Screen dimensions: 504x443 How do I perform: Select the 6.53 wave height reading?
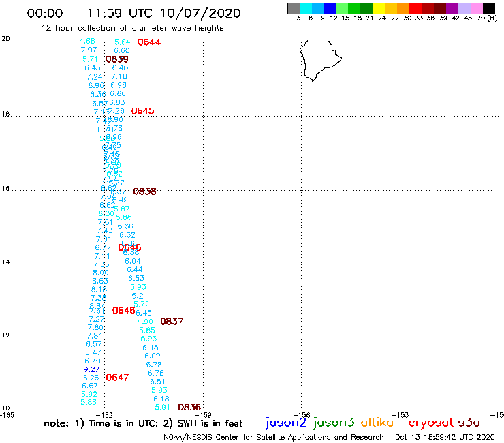tap(136, 278)
